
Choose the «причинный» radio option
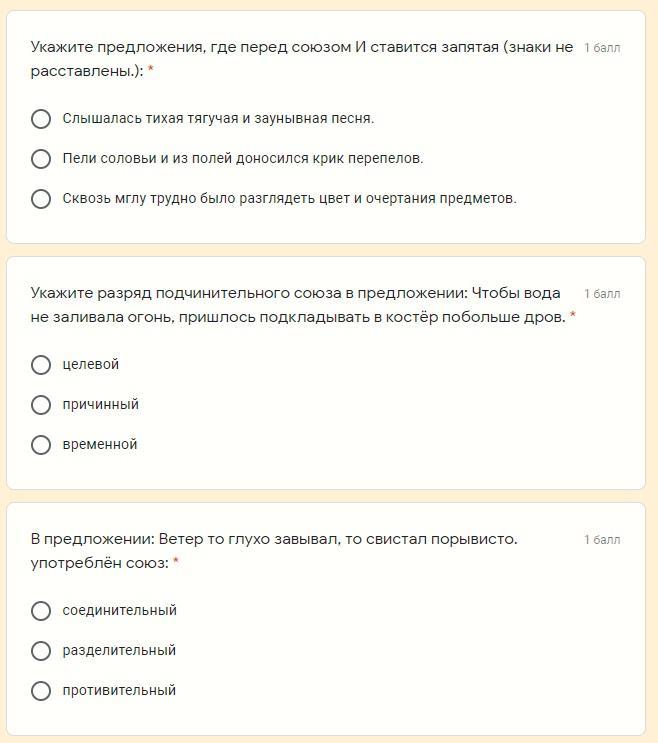tap(41, 405)
